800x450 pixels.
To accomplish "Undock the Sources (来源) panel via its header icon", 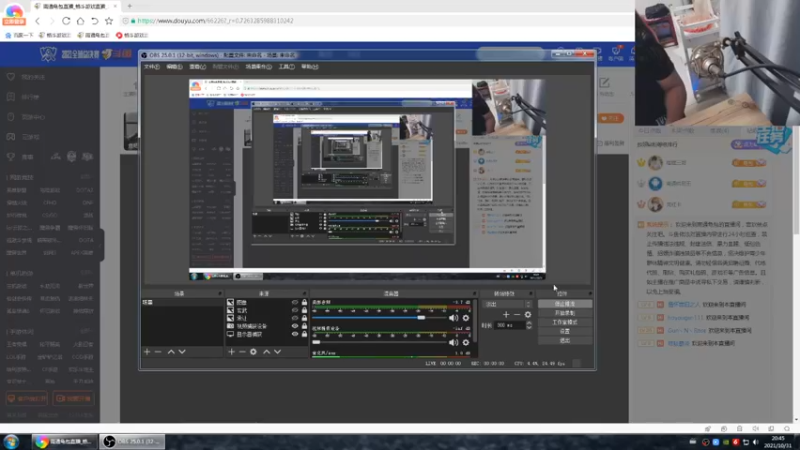I will [x=305, y=294].
